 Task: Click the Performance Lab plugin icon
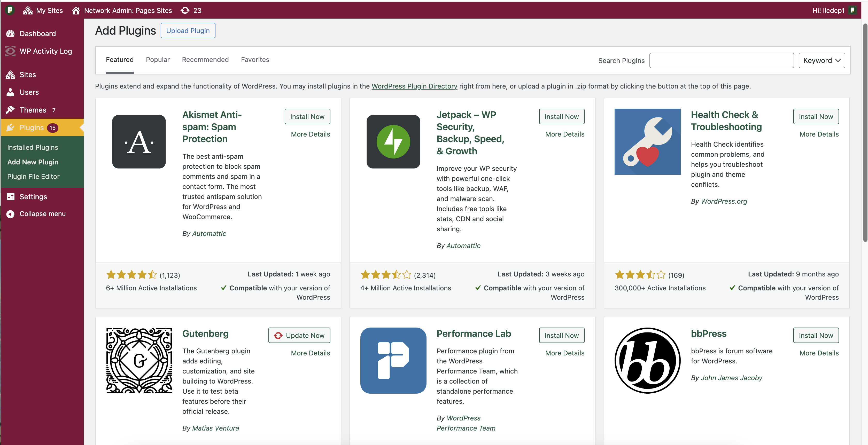[x=393, y=361]
